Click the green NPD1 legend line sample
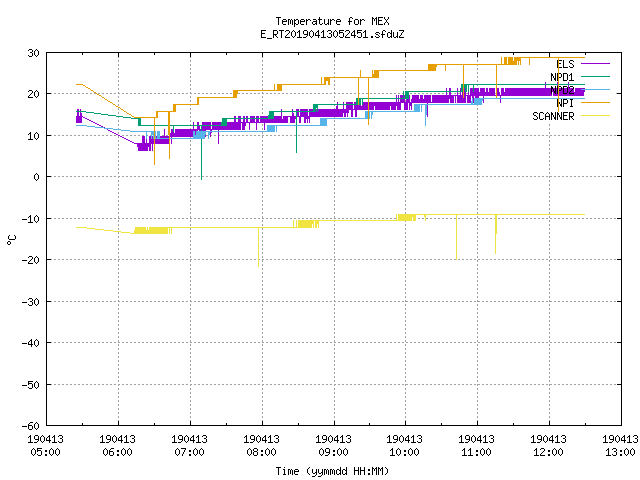The image size is (640, 480). 595,76
